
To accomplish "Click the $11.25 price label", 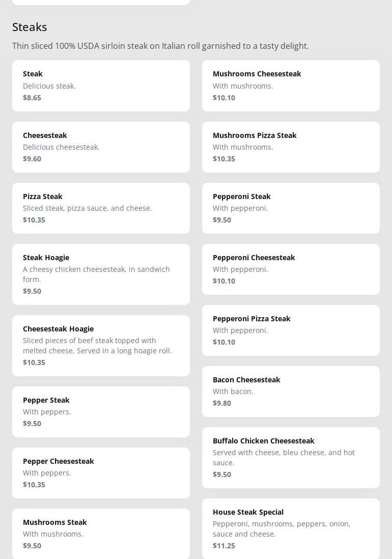I will [224, 545].
